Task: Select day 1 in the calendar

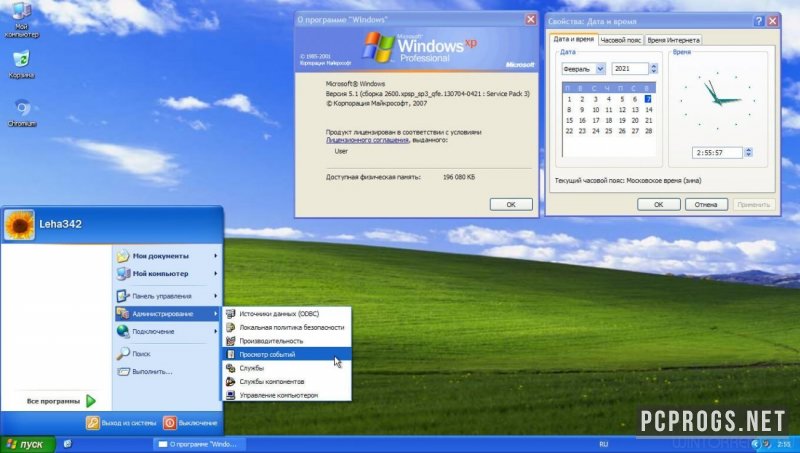Action: 569,99
